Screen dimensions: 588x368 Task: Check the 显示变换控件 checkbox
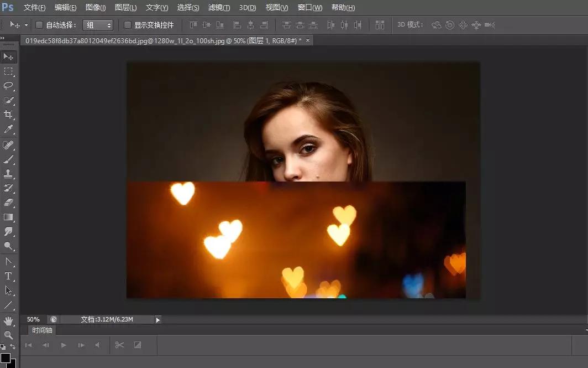tap(128, 25)
